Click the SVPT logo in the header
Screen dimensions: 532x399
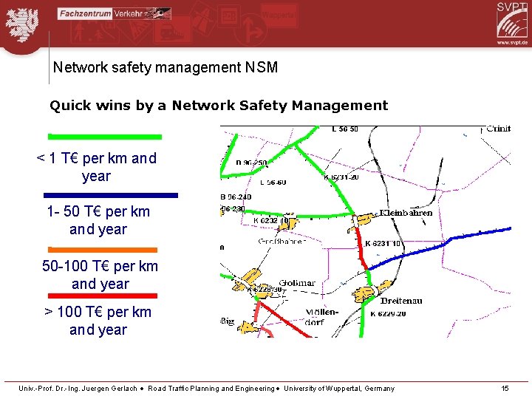[x=512, y=20]
